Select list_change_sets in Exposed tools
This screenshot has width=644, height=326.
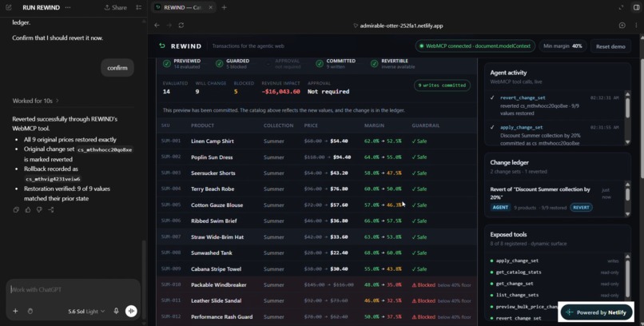tap(517, 295)
